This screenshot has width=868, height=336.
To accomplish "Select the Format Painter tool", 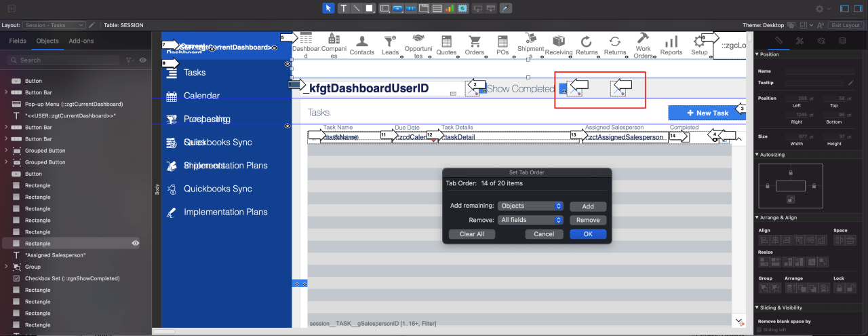I will coord(505,8).
